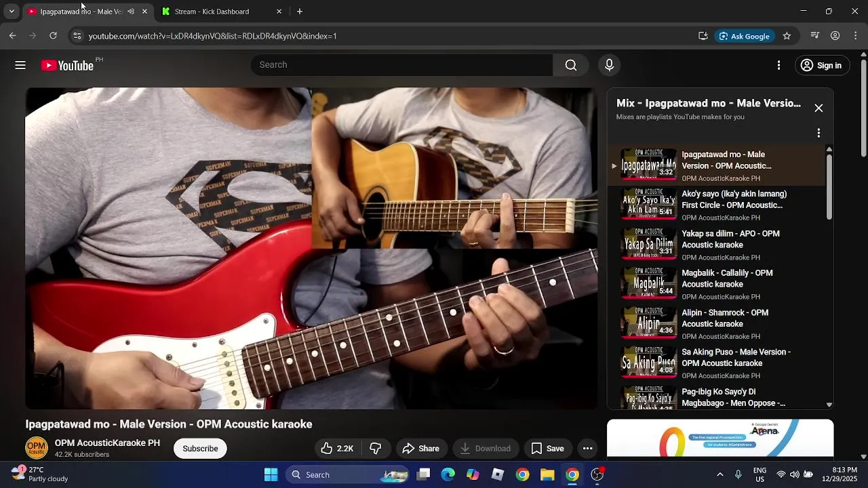Save the video to a playlist
The image size is (868, 488).
click(547, 449)
